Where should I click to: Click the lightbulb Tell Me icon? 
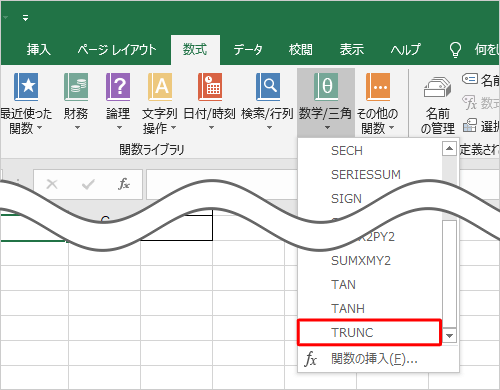pos(455,50)
